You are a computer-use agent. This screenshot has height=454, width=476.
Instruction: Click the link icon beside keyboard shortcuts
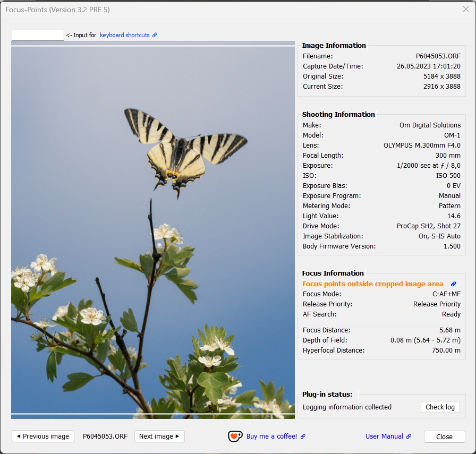(x=154, y=35)
